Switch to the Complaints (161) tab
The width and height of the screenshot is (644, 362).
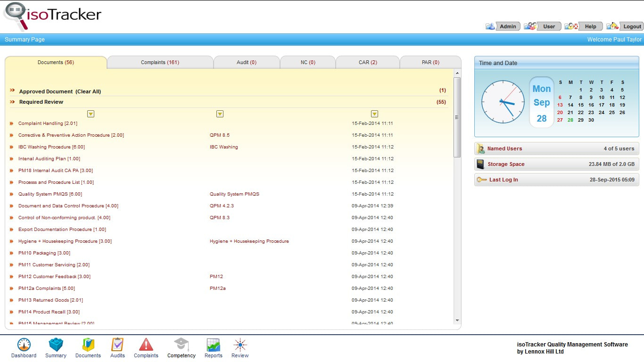click(x=160, y=62)
